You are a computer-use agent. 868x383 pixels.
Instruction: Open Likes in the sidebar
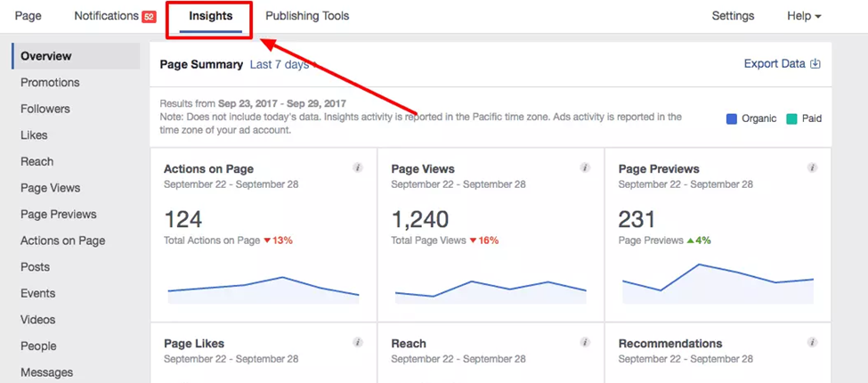35,135
